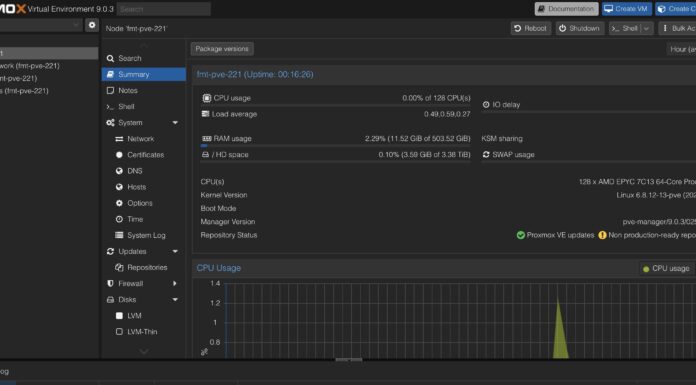Viewport: 696px width, 385px height.
Task: Click the scroll-down chevron below node menu
Action: [144, 352]
